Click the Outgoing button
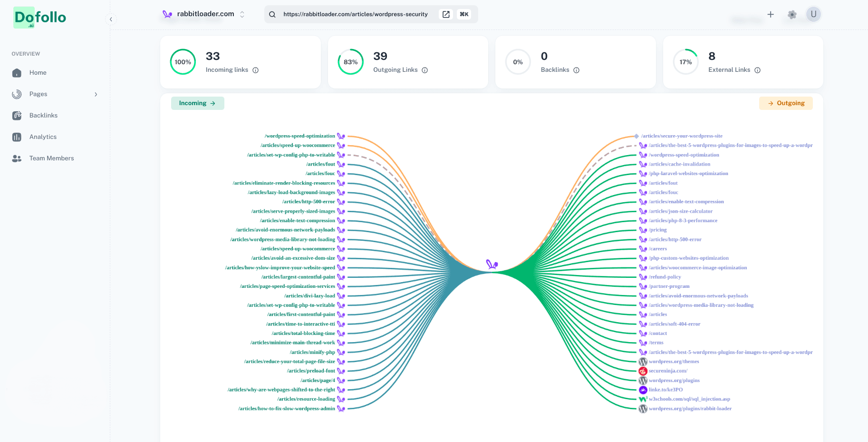 786,103
